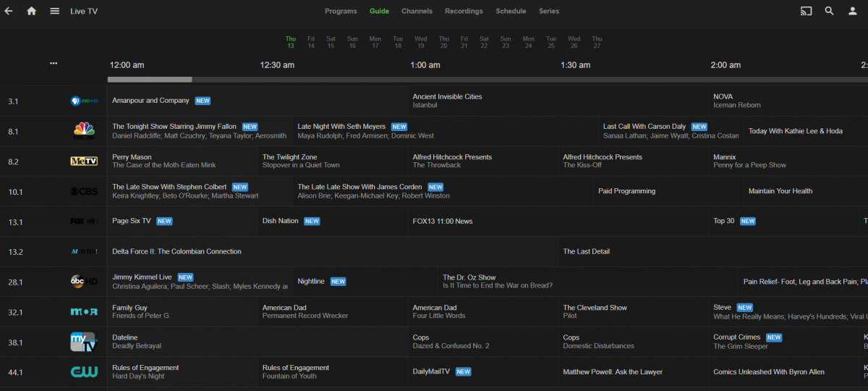
Task: Select the CBS channel 10.1 logo
Action: pyautogui.click(x=84, y=191)
